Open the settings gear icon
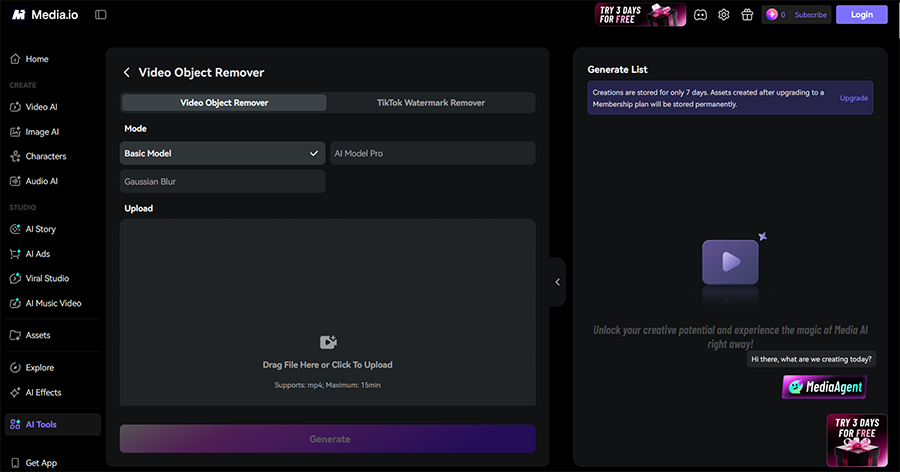 (724, 15)
